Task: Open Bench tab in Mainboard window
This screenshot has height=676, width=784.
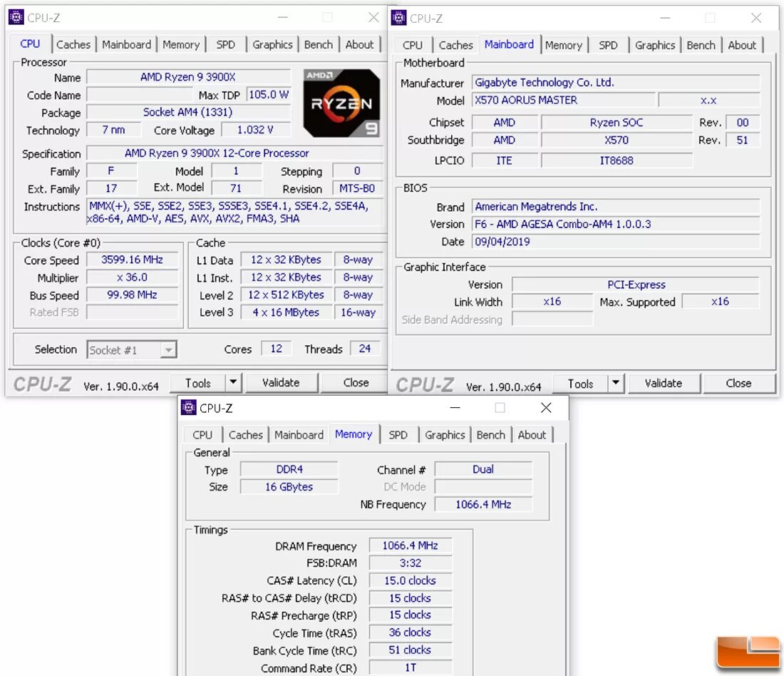Action: coord(701,45)
